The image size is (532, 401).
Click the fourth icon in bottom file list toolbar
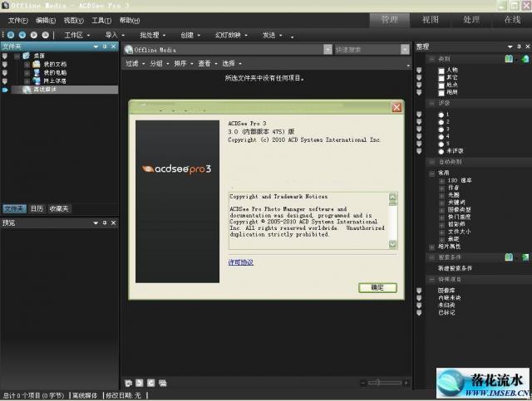(x=163, y=383)
